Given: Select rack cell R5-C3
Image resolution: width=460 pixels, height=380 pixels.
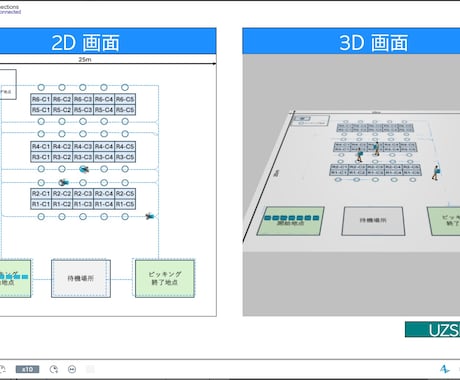Looking at the screenshot, I should pos(83,110).
